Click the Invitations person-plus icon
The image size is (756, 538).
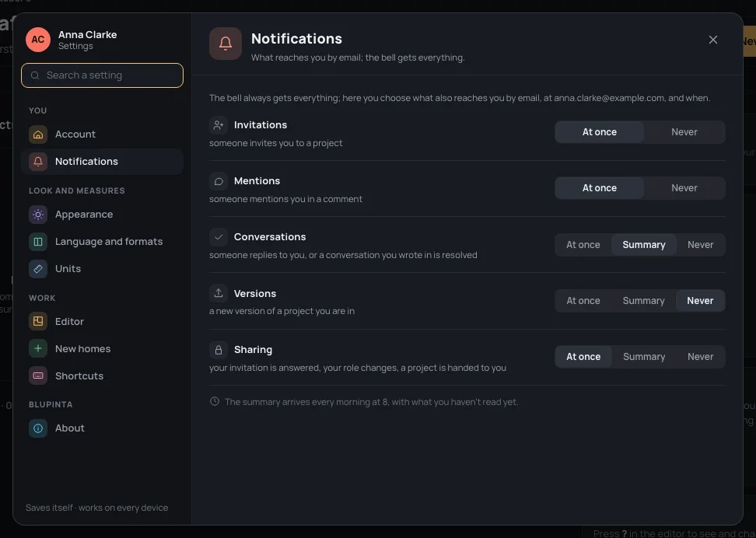219,125
